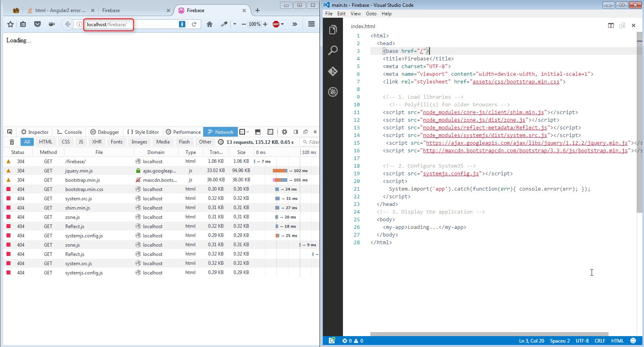Open VS Code Debug view

coord(333,92)
